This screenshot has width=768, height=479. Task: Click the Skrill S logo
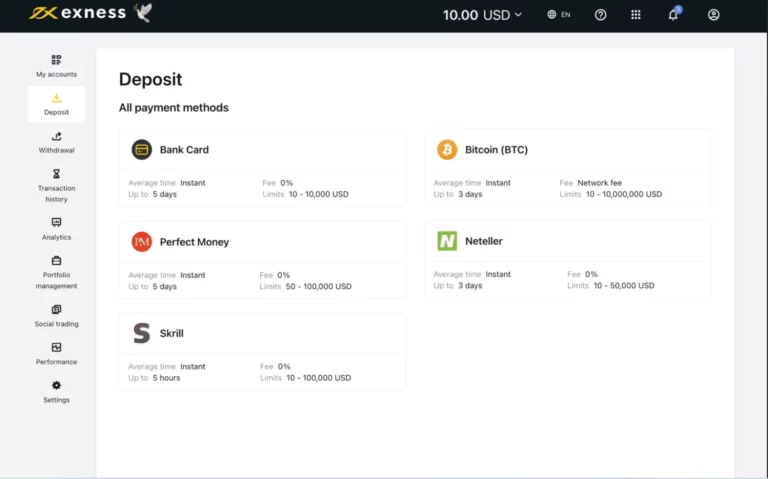point(142,333)
